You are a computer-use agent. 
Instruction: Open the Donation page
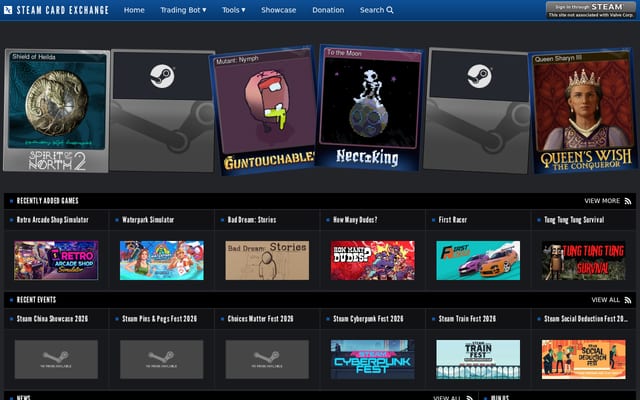(328, 10)
